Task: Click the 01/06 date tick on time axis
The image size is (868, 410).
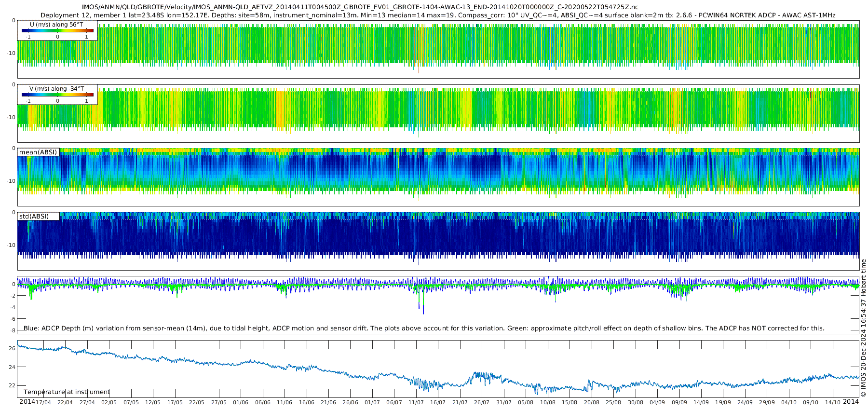Action: [240, 402]
